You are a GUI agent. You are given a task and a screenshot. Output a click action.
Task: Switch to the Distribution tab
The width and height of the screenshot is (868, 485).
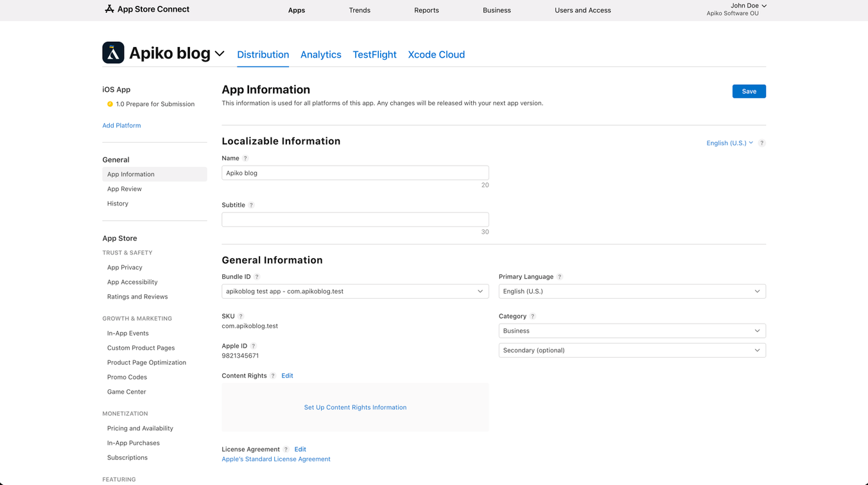pyautogui.click(x=263, y=55)
